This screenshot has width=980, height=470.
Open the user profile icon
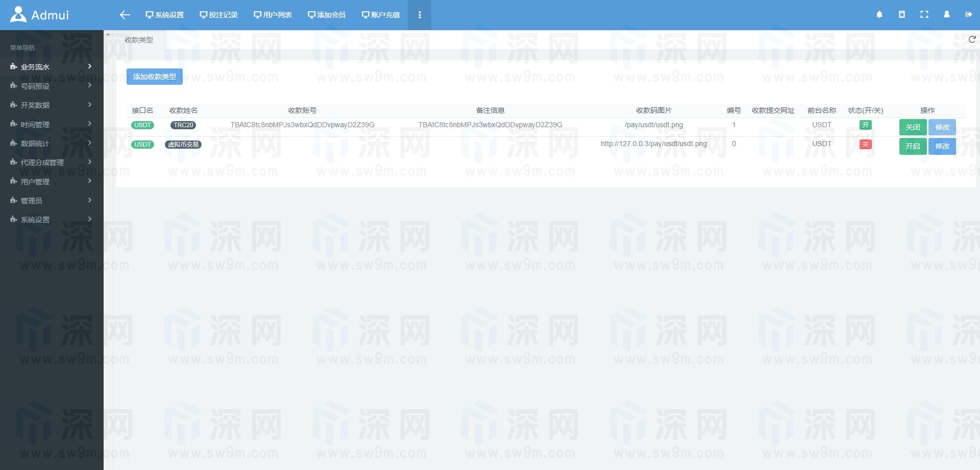coord(946,15)
